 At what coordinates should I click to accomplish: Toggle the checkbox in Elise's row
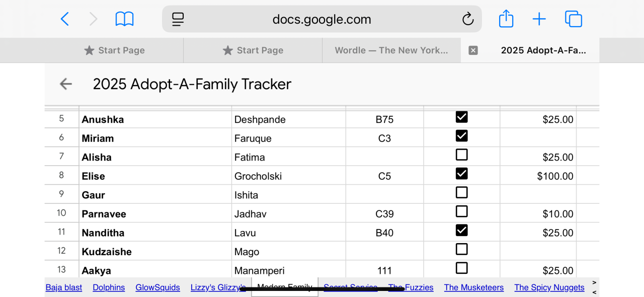tap(461, 174)
